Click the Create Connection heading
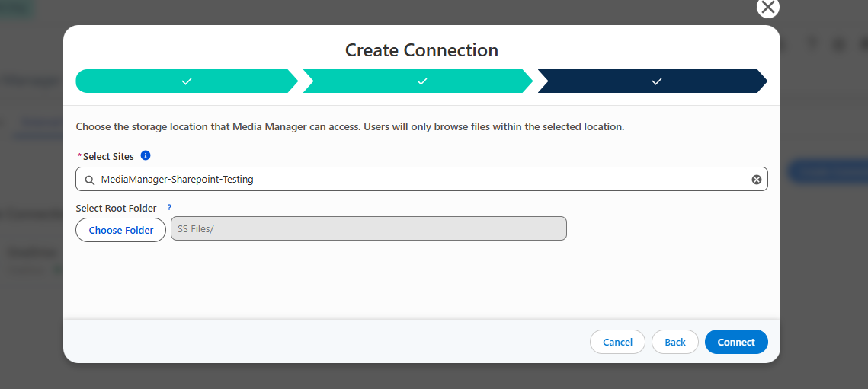This screenshot has height=389, width=868. [x=422, y=49]
